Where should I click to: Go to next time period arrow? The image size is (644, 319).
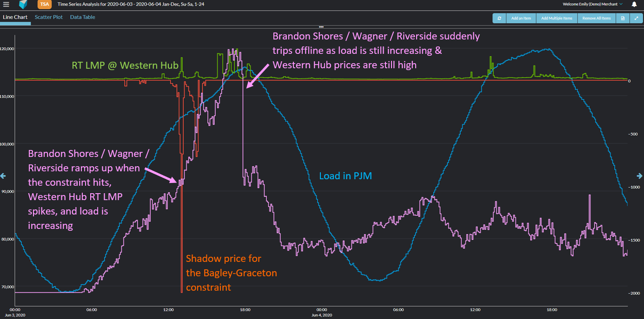coord(640,176)
